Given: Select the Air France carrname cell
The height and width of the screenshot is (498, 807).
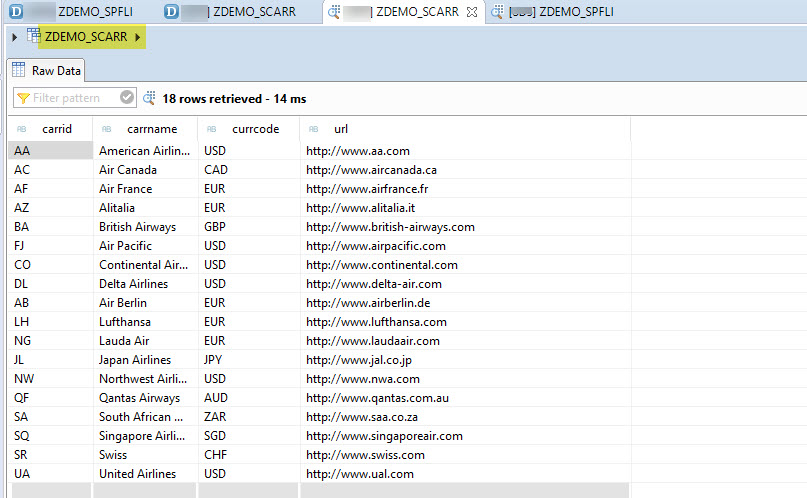Looking at the screenshot, I should coord(146,189).
